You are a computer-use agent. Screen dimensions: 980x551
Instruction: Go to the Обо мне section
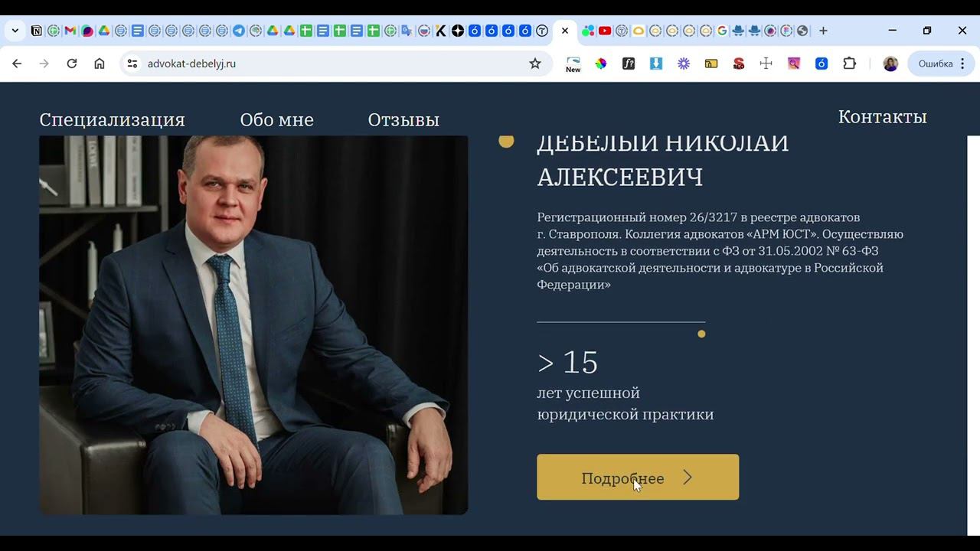(x=277, y=120)
